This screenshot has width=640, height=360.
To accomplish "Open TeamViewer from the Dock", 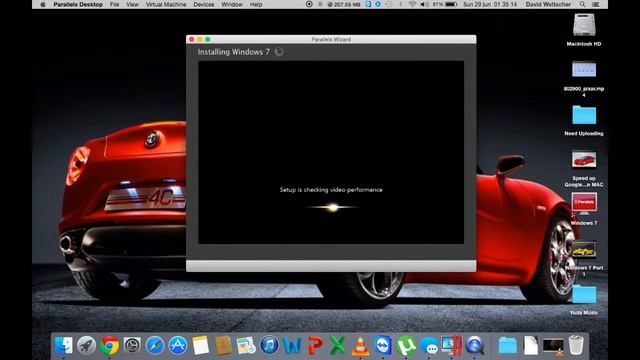I will [383, 346].
